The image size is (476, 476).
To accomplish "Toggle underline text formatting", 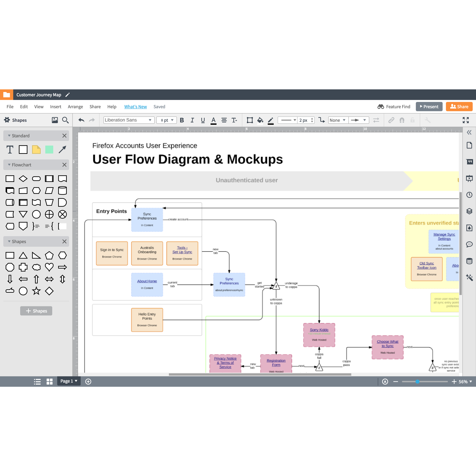I will [x=203, y=120].
